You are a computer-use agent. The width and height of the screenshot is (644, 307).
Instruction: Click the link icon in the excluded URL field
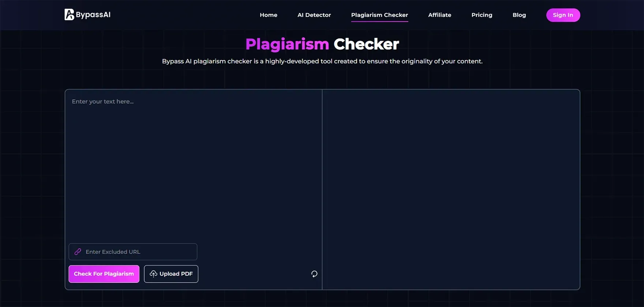click(x=78, y=252)
